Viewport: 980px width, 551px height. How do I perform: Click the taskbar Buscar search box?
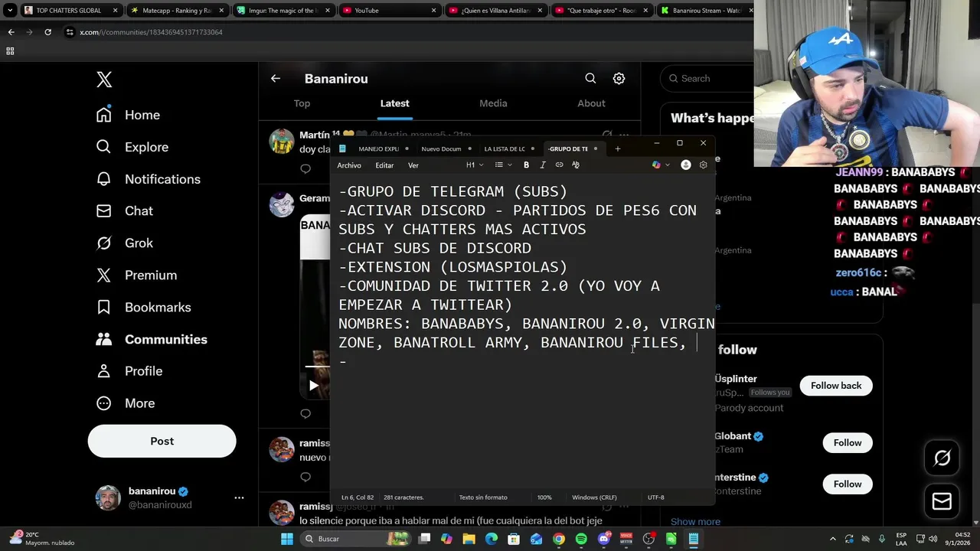pyautogui.click(x=357, y=539)
